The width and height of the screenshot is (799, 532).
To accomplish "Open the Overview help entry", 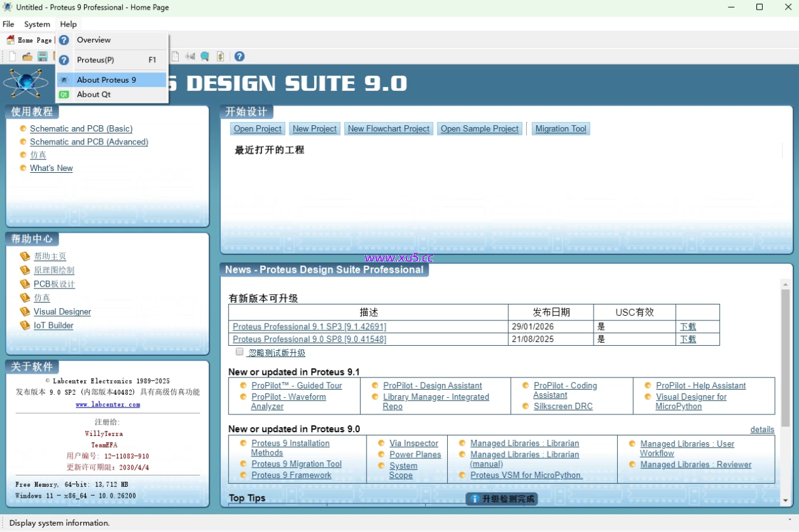I will [94, 40].
